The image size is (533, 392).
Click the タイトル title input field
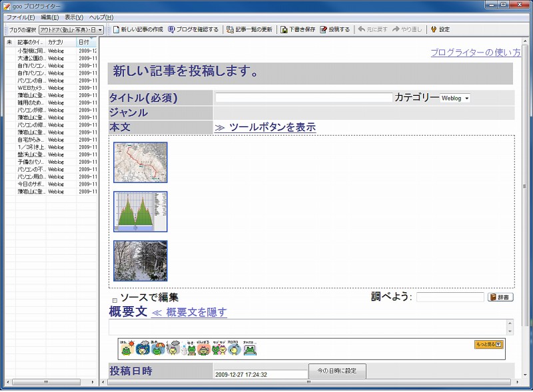304,98
